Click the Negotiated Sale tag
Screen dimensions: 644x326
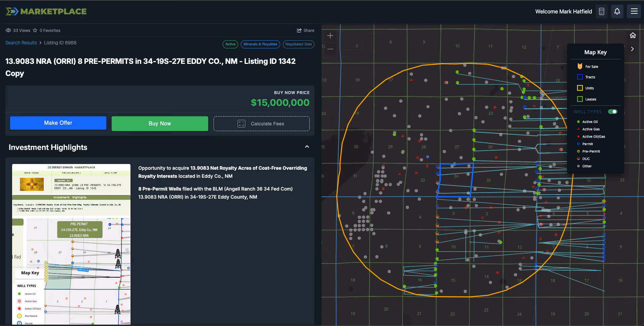point(298,44)
